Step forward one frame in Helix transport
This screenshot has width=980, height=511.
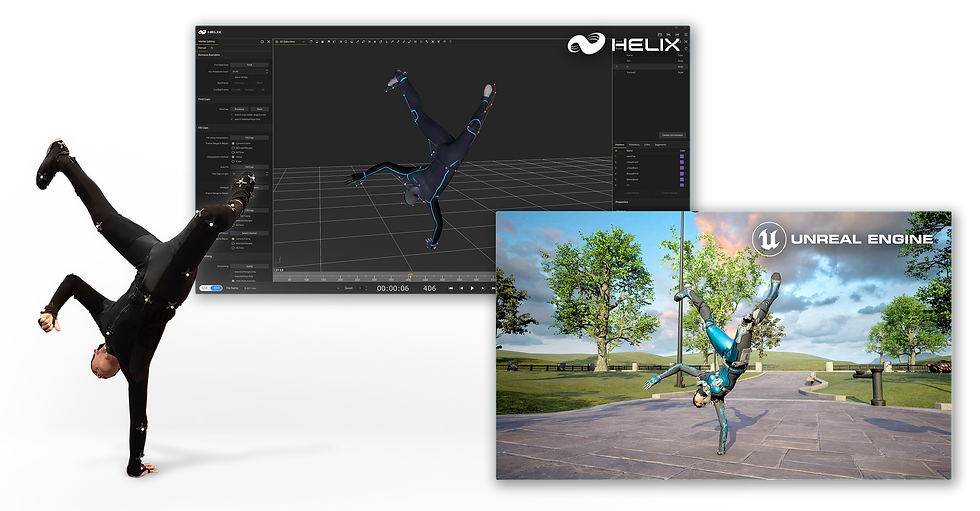[483, 288]
